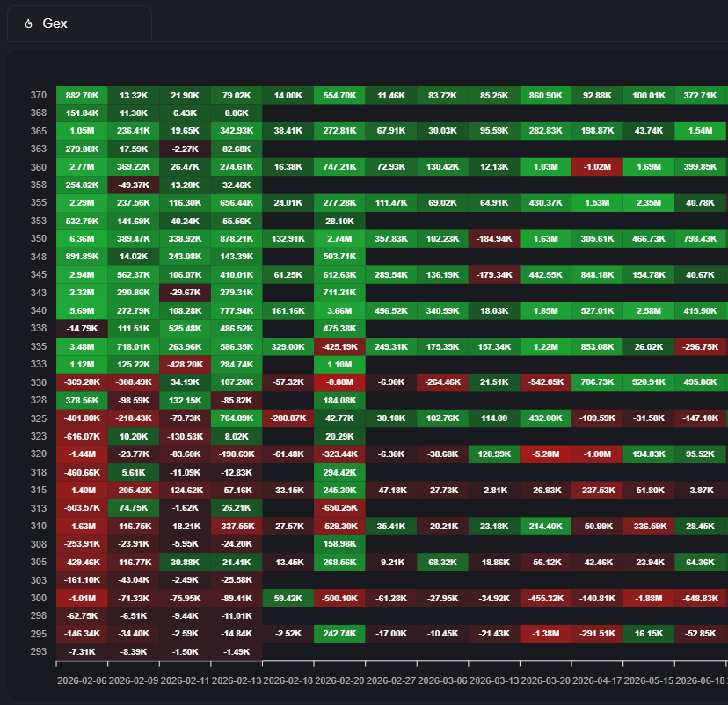Click the 242.74K cell at strike 295
728x705 pixels.
(x=339, y=634)
